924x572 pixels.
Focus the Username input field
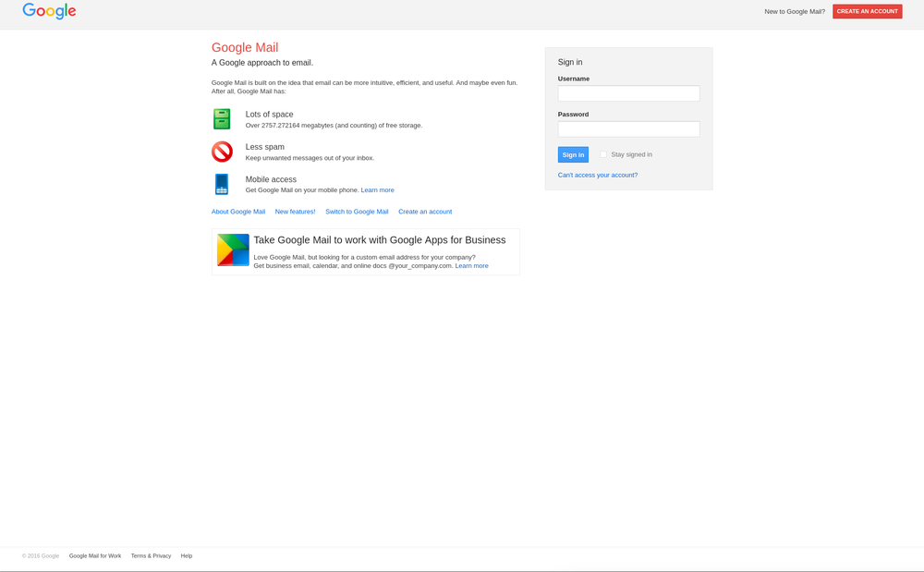pos(628,93)
